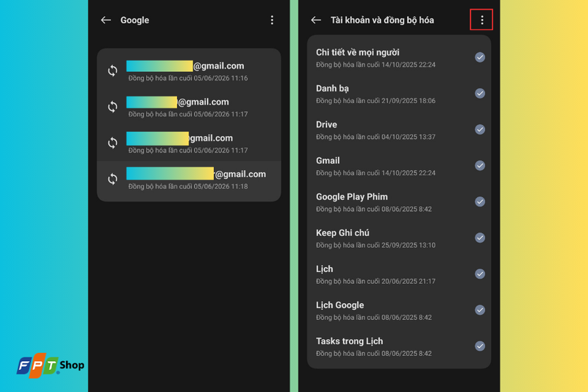Click sync date 21/09/2025 18:06 under Danh bạ
Viewport: 588px width, 392px height.
coord(409,101)
